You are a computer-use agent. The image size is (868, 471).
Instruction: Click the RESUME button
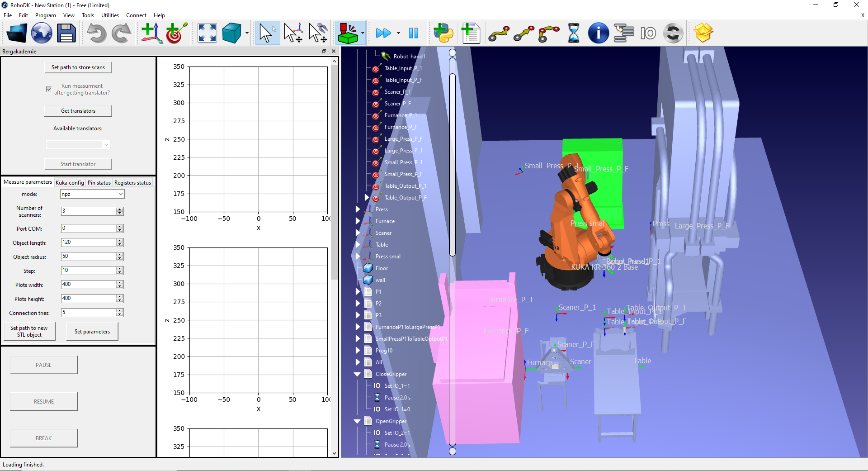click(x=44, y=402)
